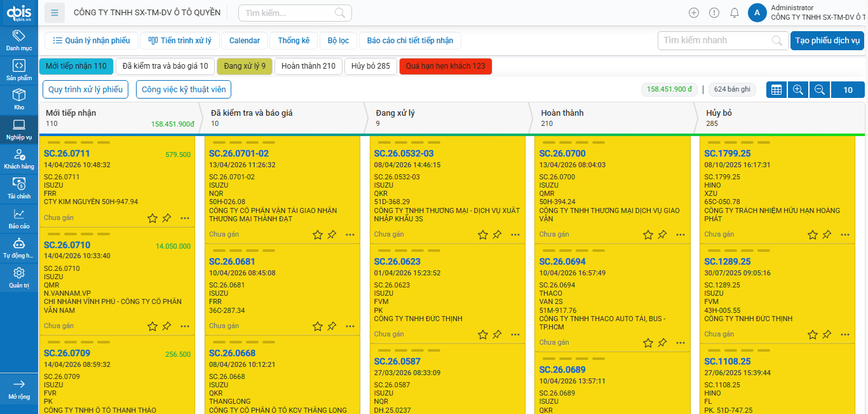Viewport: 868px width, 414px height.
Task: Open the notifications bell icon
Action: 735,13
